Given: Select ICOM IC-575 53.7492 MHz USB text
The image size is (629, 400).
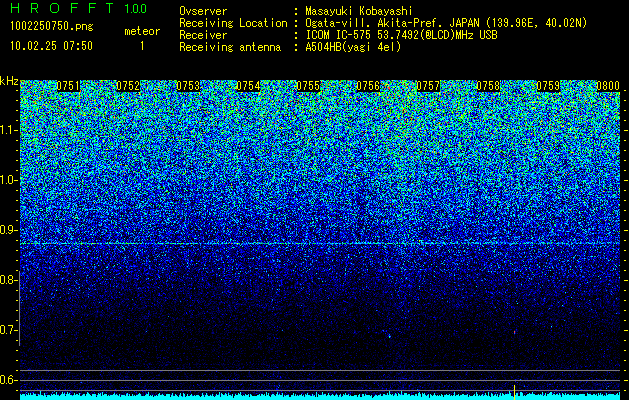Looking at the screenshot, I should (401, 35).
